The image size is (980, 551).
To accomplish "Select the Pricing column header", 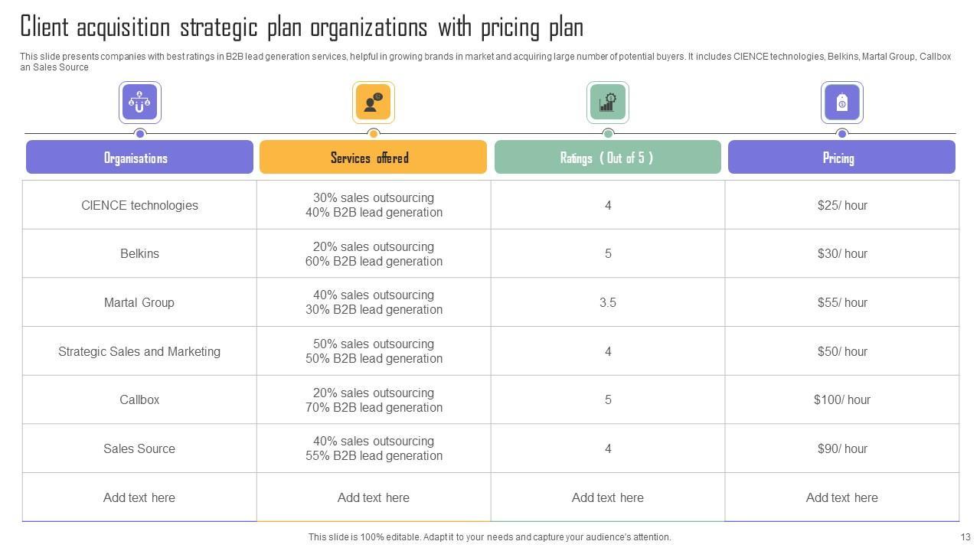I will point(841,158).
